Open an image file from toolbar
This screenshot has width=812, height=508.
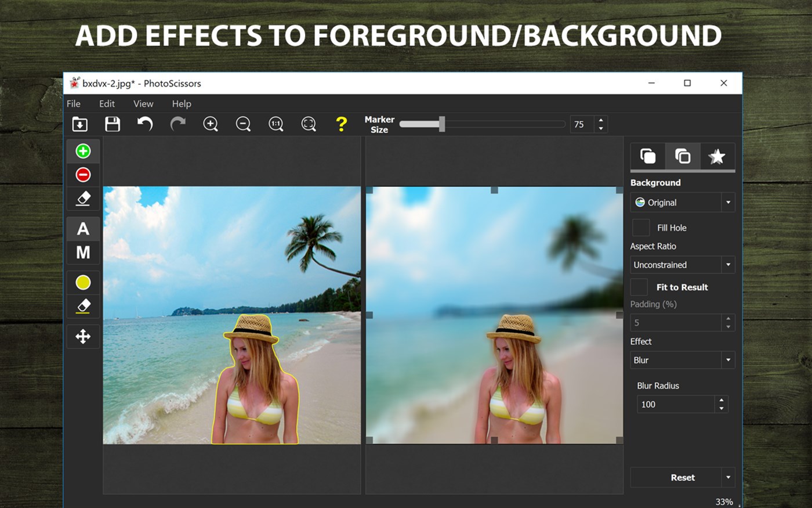79,124
